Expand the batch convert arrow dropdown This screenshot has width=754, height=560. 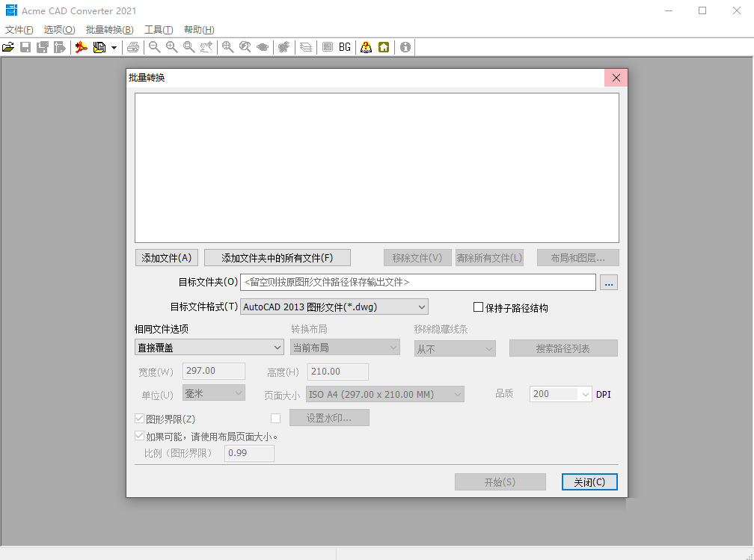point(114,48)
